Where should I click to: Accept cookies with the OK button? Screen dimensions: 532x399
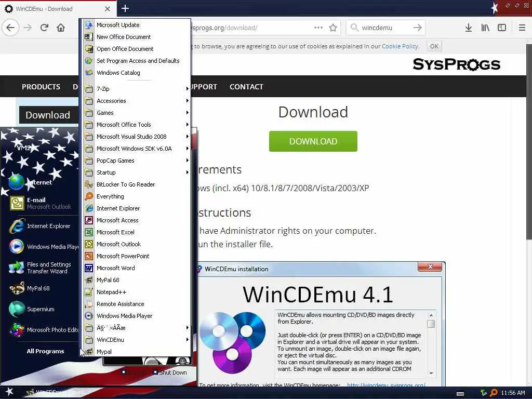coord(434,46)
